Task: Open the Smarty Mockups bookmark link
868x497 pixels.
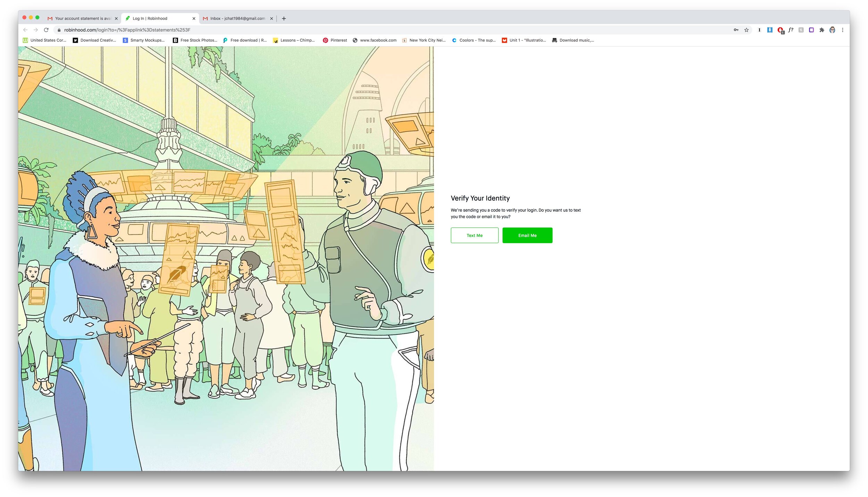Action: click(144, 40)
